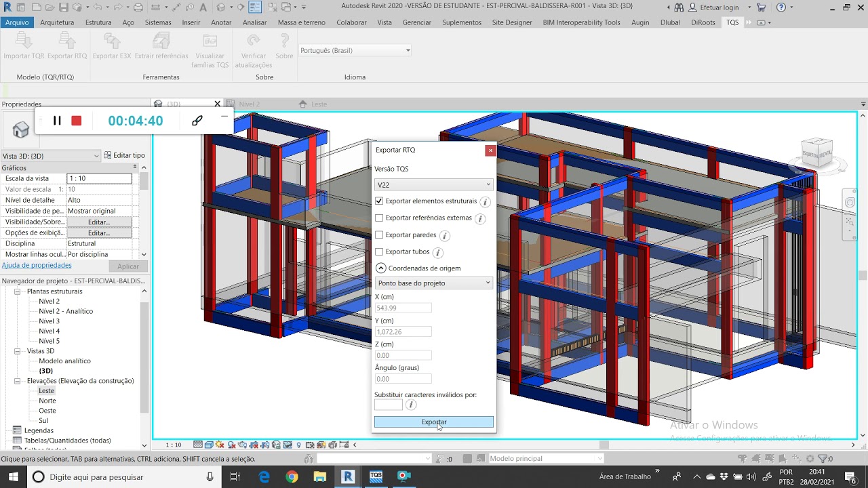Image resolution: width=868 pixels, height=488 pixels.
Task: Uncheck Exportar elementos estruturais checkbox
Action: pos(379,201)
